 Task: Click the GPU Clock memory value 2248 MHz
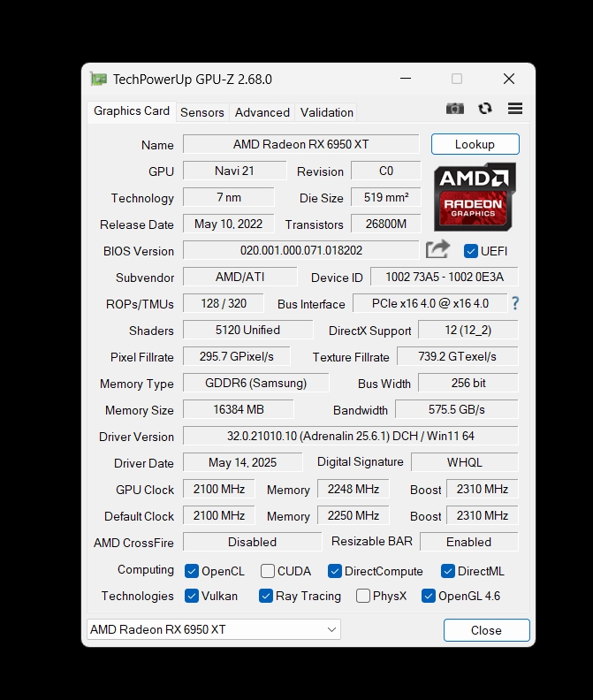[354, 489]
